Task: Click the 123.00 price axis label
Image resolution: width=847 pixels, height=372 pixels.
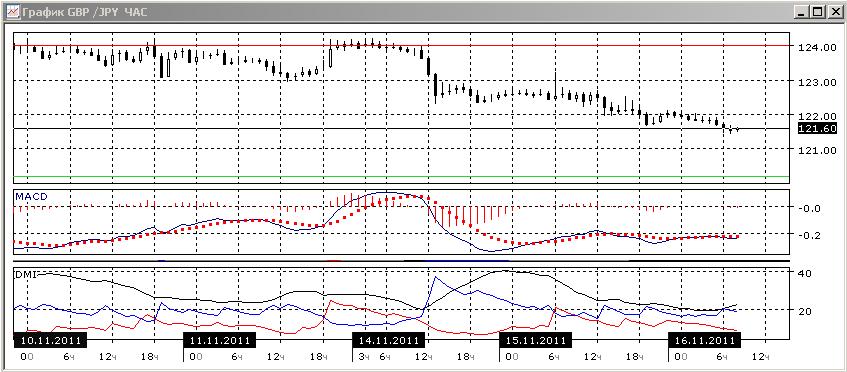Action: tap(817, 83)
